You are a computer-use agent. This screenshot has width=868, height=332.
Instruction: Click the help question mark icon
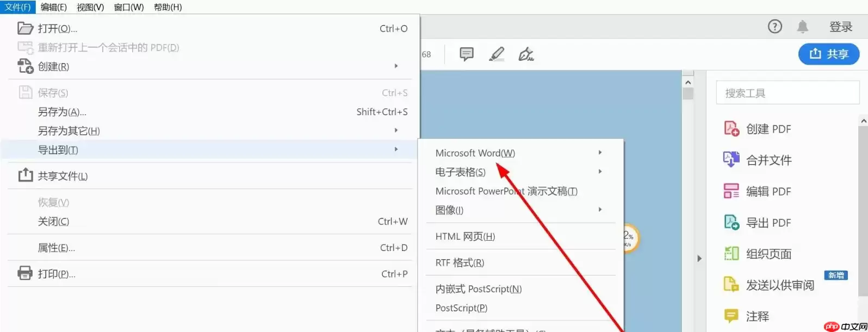(774, 26)
